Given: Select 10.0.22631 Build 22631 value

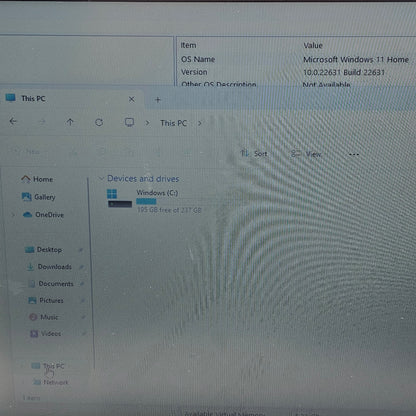Looking at the screenshot, I should click(x=344, y=72).
